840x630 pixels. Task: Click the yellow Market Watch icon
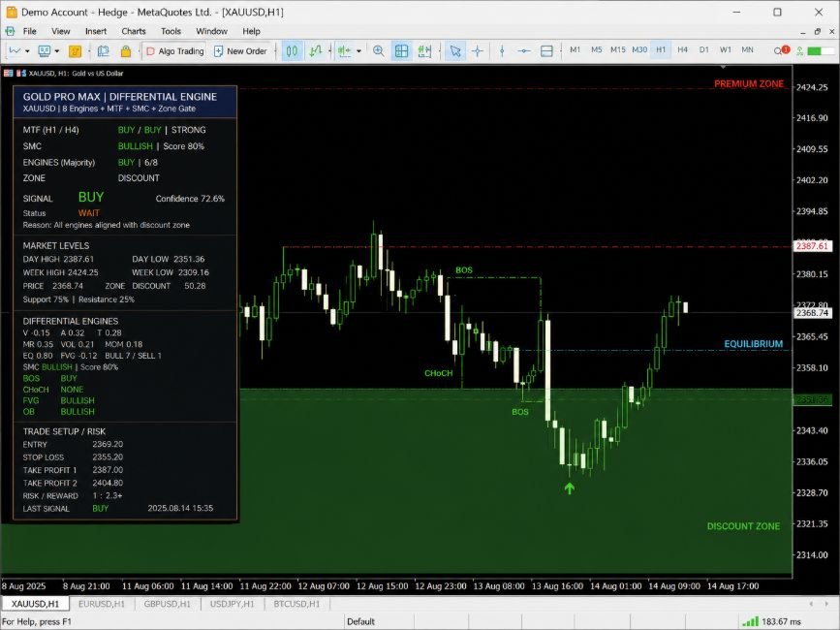(x=75, y=51)
